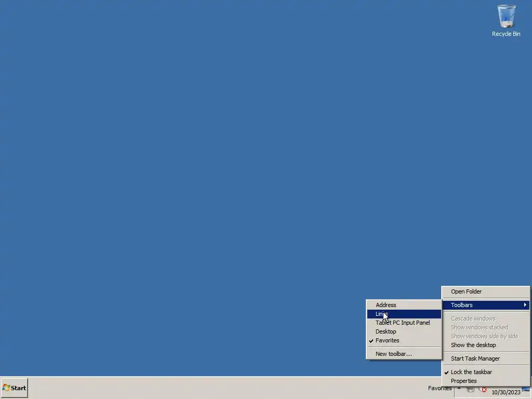Launch Start Task Manager
Viewport: 532px width, 399px height.
click(x=486, y=358)
